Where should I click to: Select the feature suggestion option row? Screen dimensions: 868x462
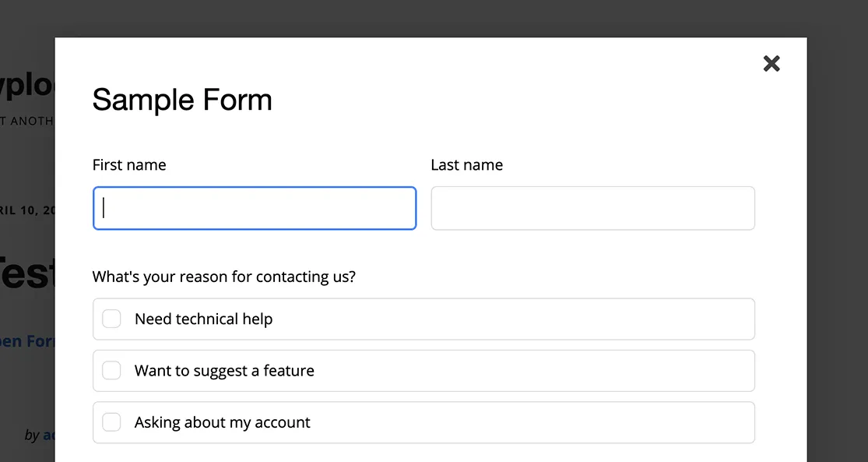(423, 370)
